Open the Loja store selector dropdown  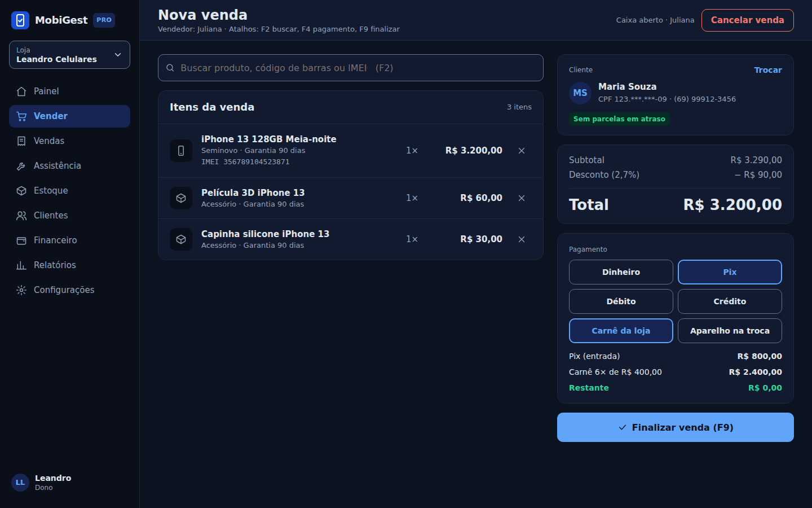[69, 55]
